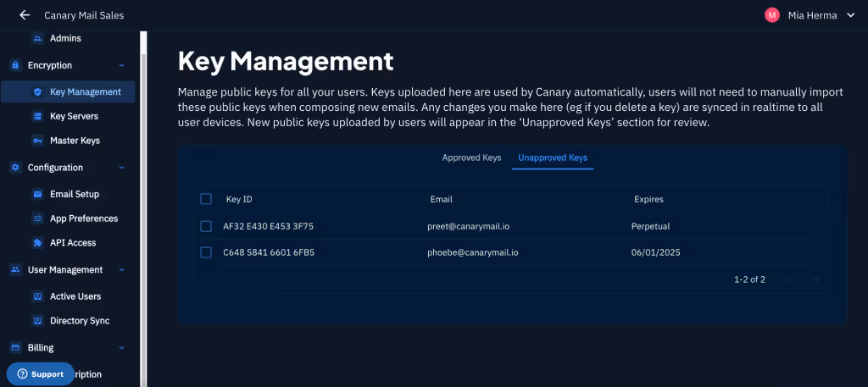Image resolution: width=868 pixels, height=387 pixels.
Task: Toggle the select-all checkbox in table header
Action: click(x=206, y=199)
